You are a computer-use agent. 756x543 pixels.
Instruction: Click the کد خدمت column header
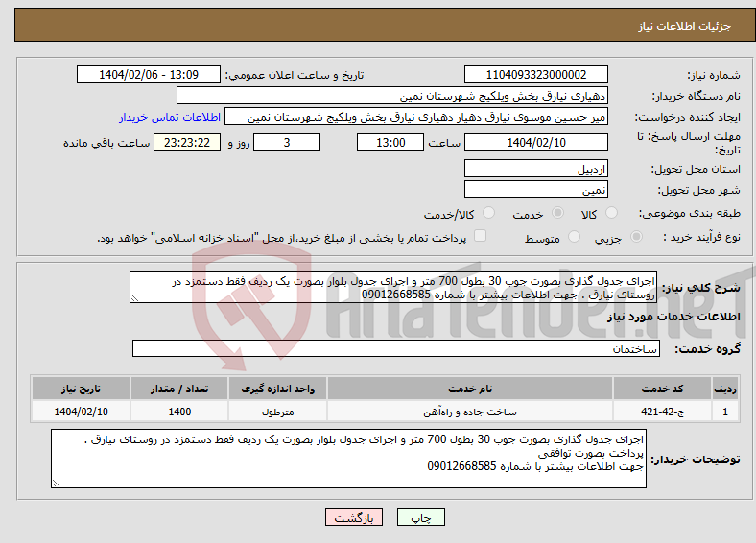[x=663, y=389]
